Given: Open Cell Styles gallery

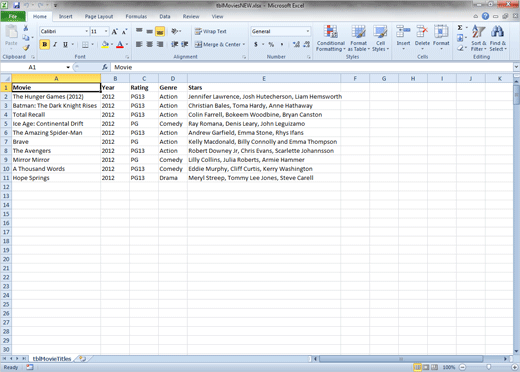Looking at the screenshot, I should point(380,38).
